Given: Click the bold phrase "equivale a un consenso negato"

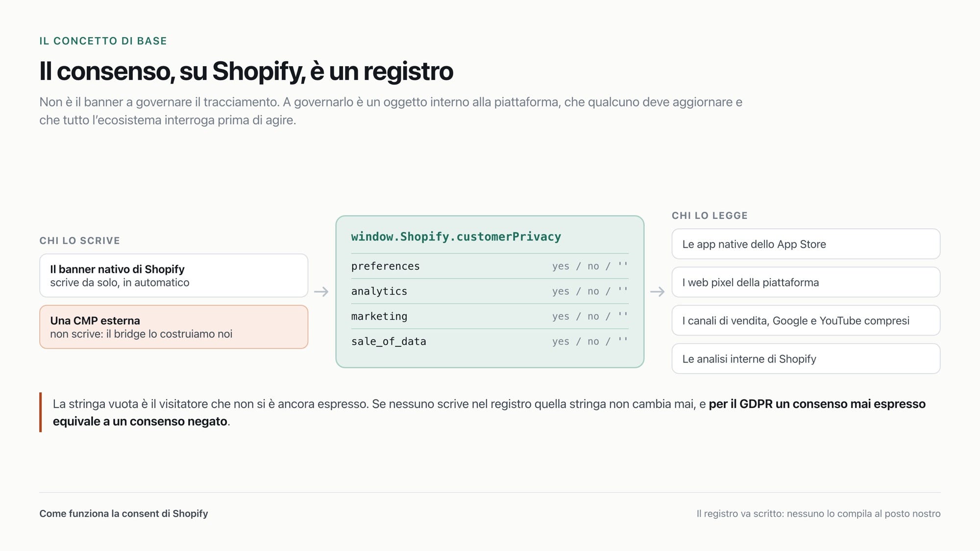Looking at the screenshot, I should pyautogui.click(x=140, y=421).
